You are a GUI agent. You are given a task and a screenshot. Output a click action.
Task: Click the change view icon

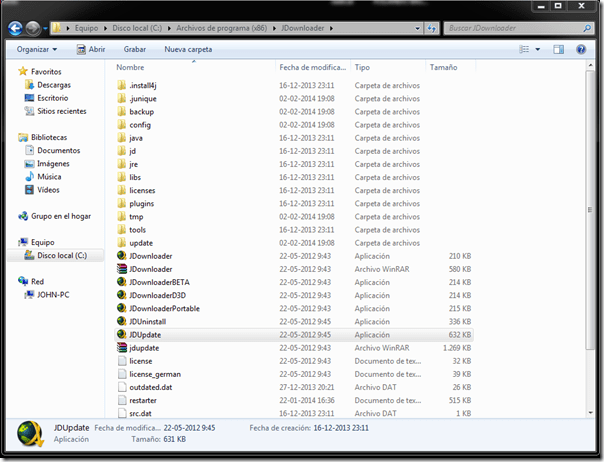[524, 49]
